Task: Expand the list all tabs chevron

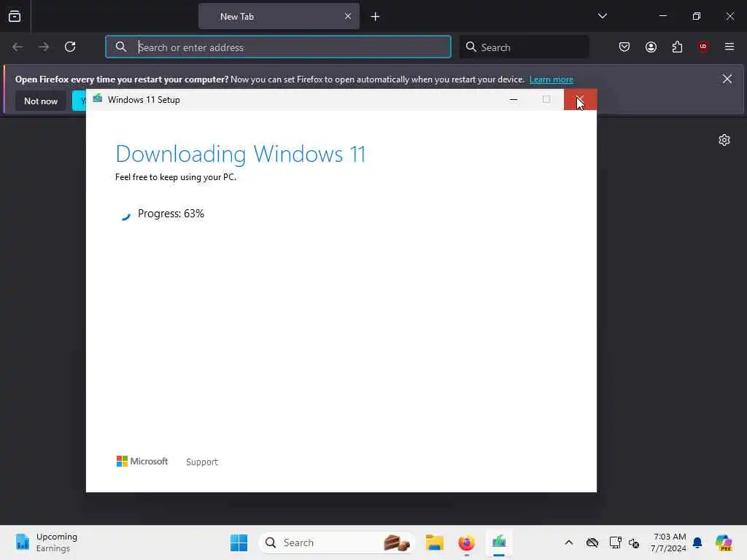Action: pos(602,16)
